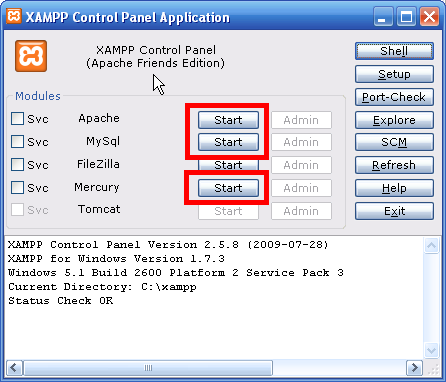Open Admin for Apache
Image resolution: width=446 pixels, height=382 pixels.
point(301,120)
